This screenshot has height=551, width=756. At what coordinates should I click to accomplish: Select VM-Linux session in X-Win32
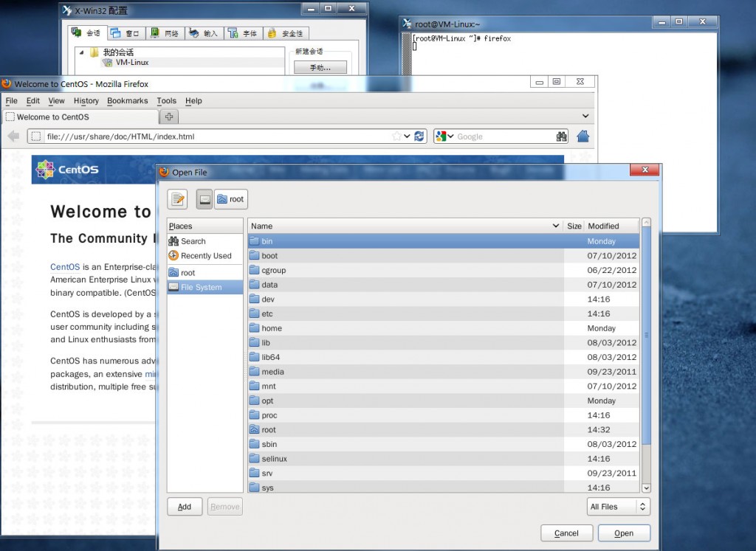coord(132,62)
